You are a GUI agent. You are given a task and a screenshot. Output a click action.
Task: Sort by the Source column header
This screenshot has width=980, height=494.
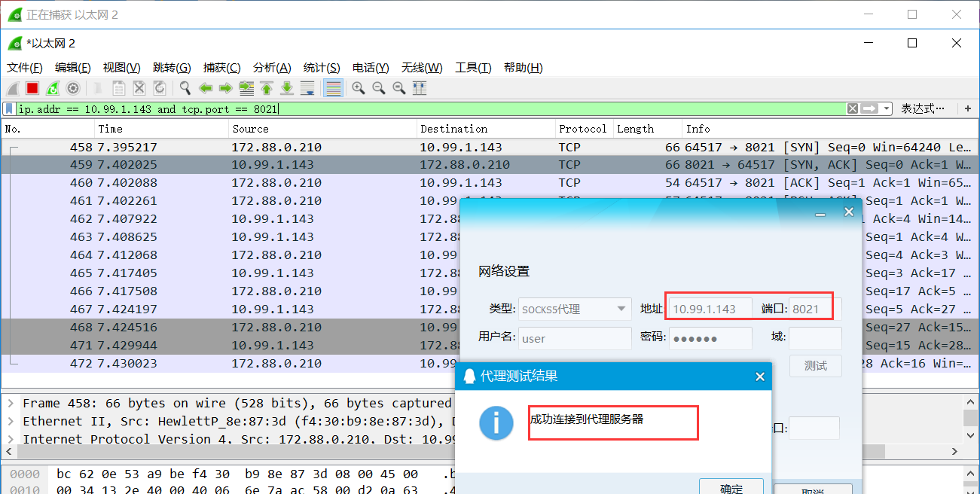click(323, 129)
